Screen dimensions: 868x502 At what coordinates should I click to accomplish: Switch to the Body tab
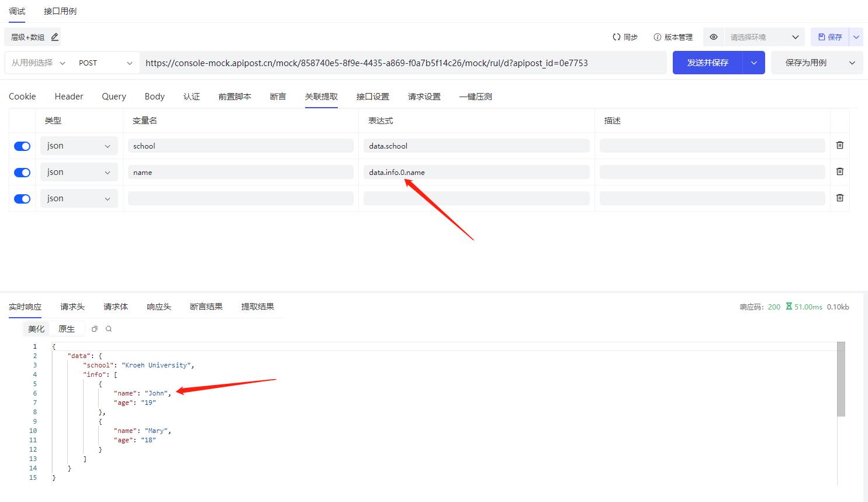(x=154, y=97)
